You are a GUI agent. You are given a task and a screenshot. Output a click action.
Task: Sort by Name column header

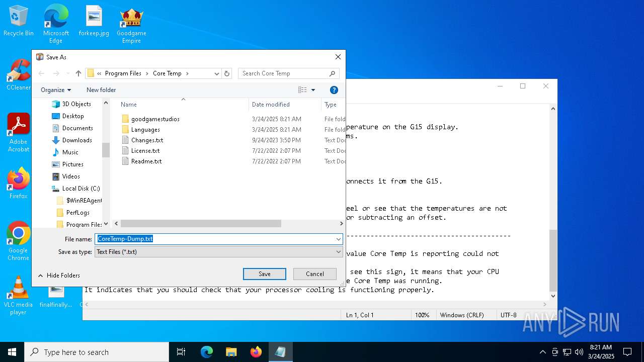tap(129, 105)
